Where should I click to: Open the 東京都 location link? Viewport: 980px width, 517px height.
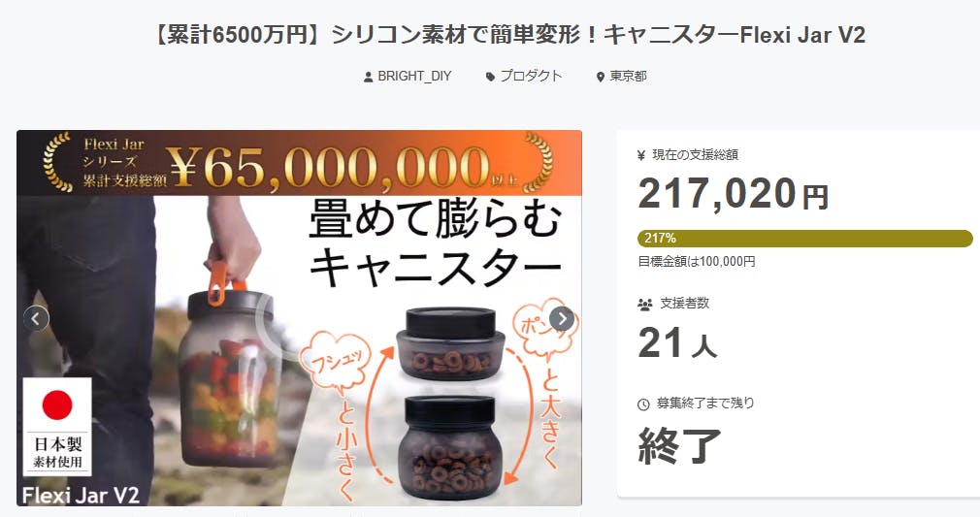[x=628, y=77]
